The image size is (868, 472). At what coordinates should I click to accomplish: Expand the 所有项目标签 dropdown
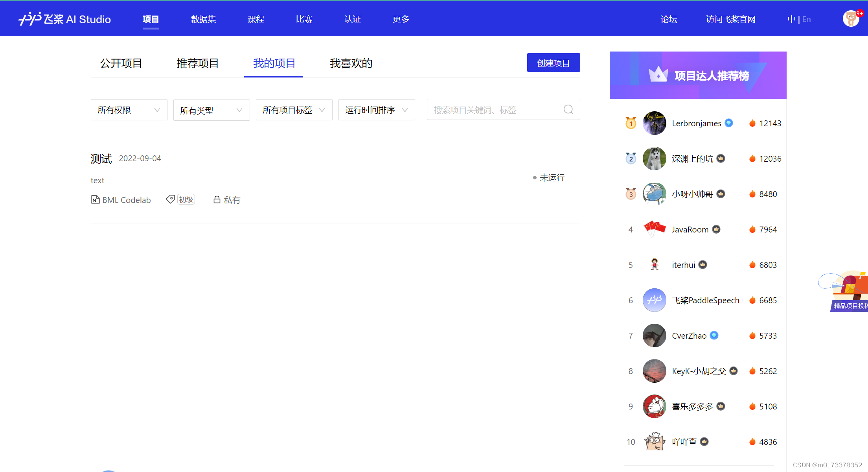coord(294,110)
